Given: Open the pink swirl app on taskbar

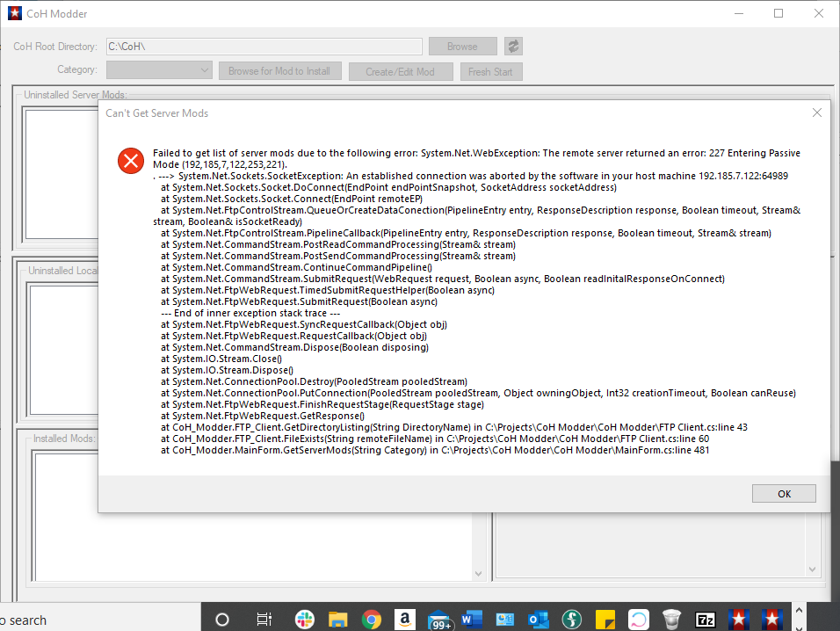Looking at the screenshot, I should click(639, 620).
